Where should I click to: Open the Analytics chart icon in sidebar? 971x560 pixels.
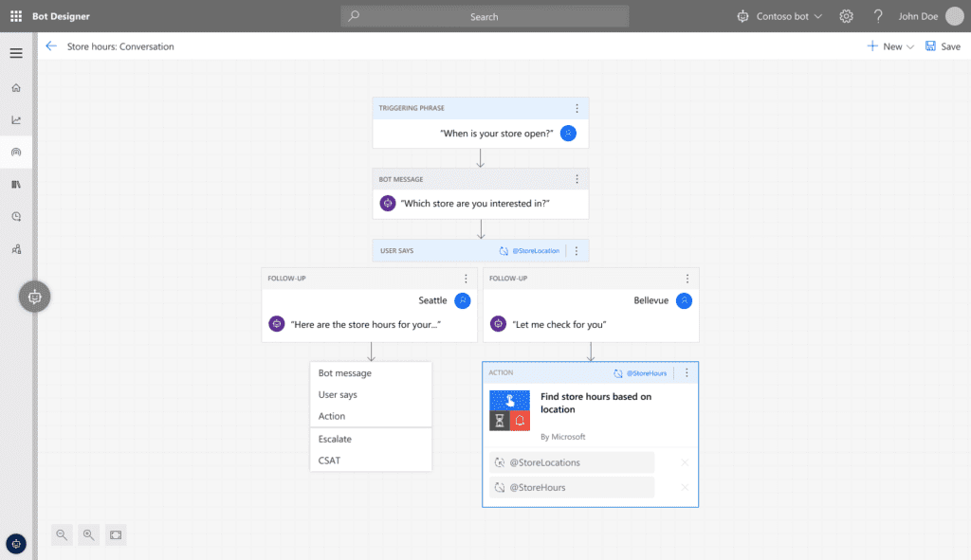[x=16, y=120]
